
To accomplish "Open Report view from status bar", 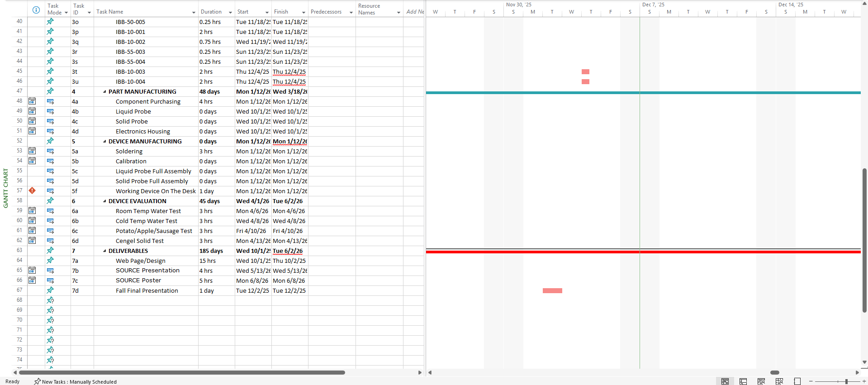I will tap(797, 381).
